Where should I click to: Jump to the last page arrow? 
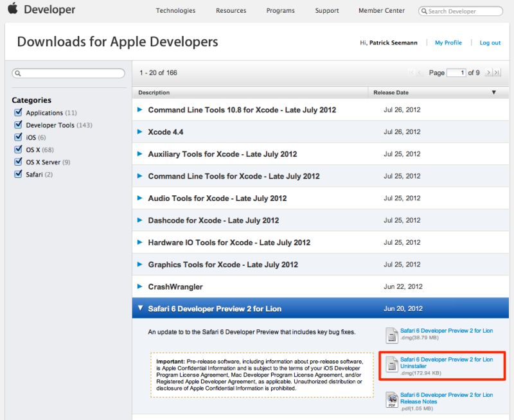point(497,73)
